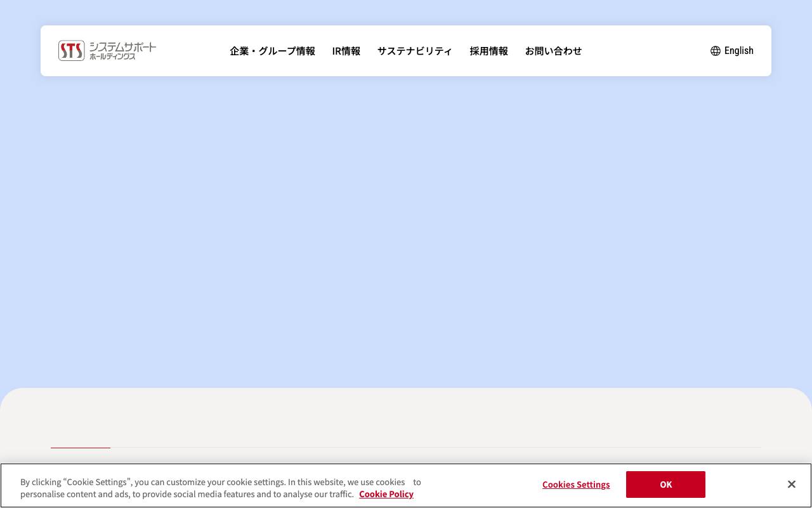Switch the site language to English
This screenshot has height=508, width=812.
coord(738,50)
